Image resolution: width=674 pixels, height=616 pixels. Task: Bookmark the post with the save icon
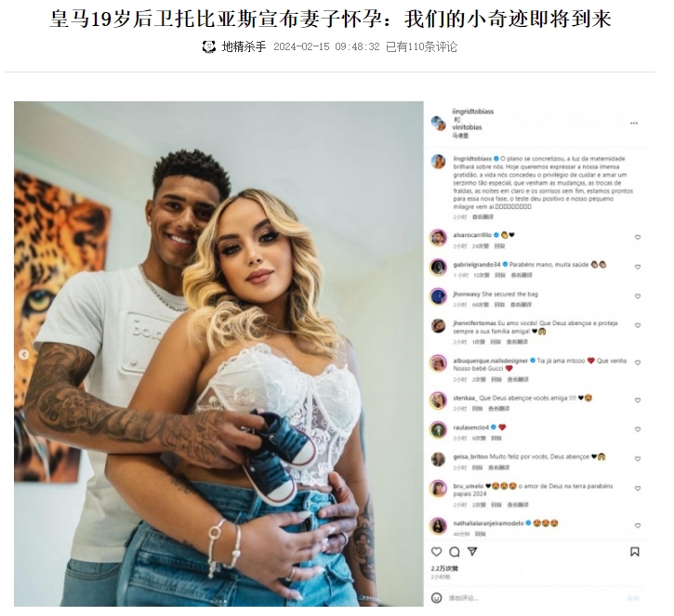634,552
